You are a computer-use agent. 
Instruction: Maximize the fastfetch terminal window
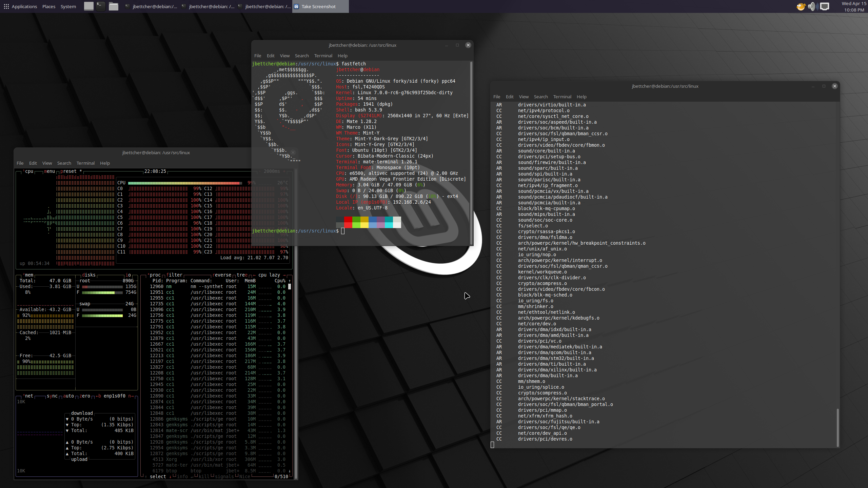(457, 45)
